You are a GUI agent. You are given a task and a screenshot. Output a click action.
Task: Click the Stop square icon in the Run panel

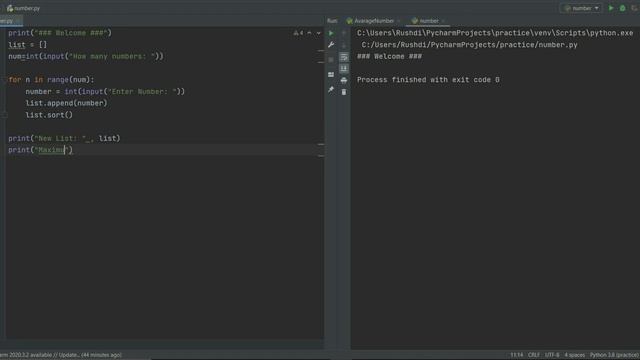[331, 60]
